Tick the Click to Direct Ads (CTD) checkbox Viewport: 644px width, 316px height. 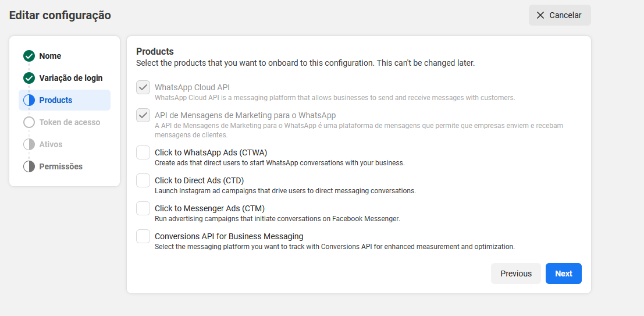(143, 180)
